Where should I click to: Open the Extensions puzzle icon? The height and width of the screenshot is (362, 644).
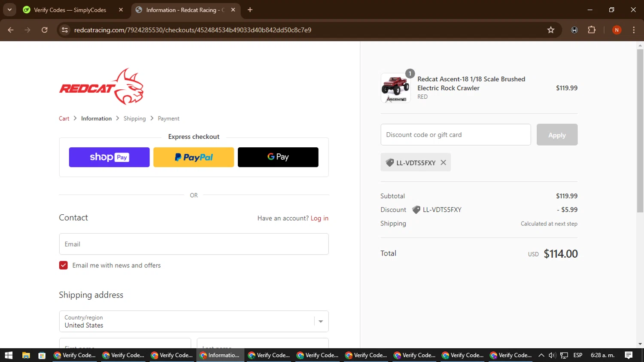[x=592, y=30]
